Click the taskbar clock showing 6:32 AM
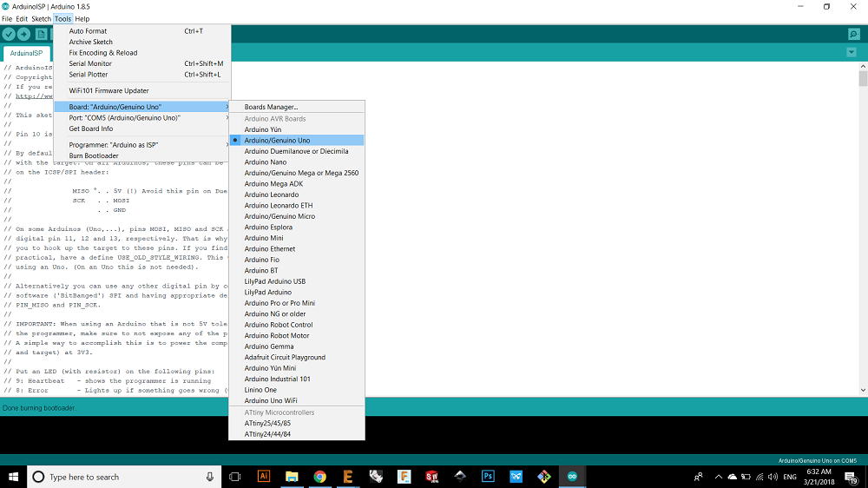 (819, 477)
